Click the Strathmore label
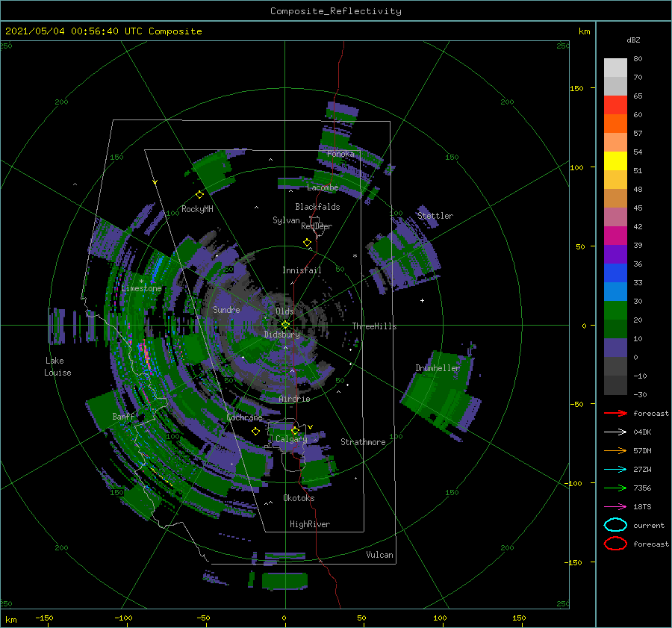 coord(363,442)
